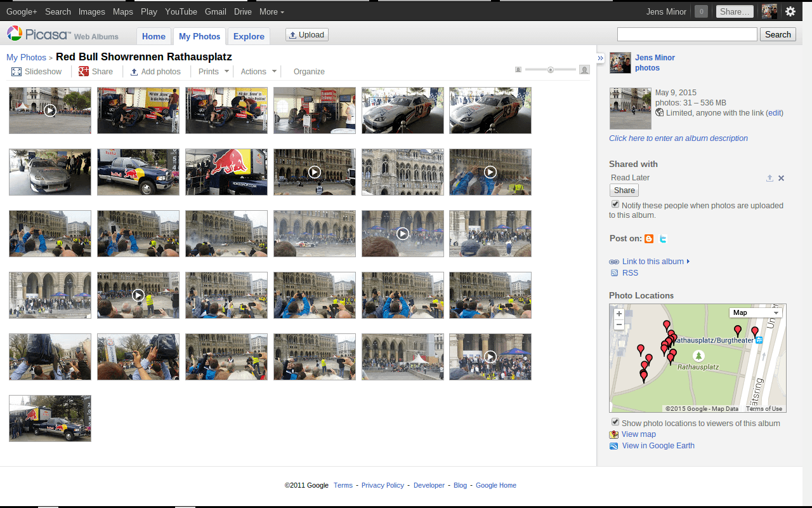Open the View in Google Earth link

(658, 446)
